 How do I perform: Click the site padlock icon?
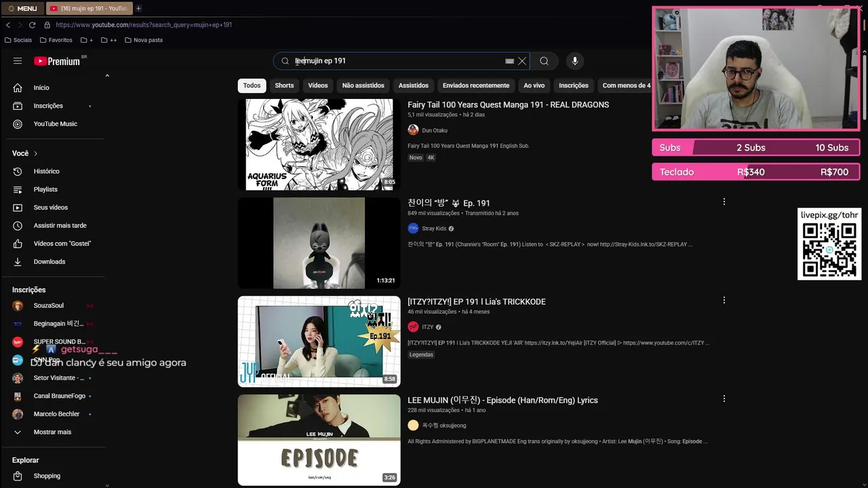[47, 25]
